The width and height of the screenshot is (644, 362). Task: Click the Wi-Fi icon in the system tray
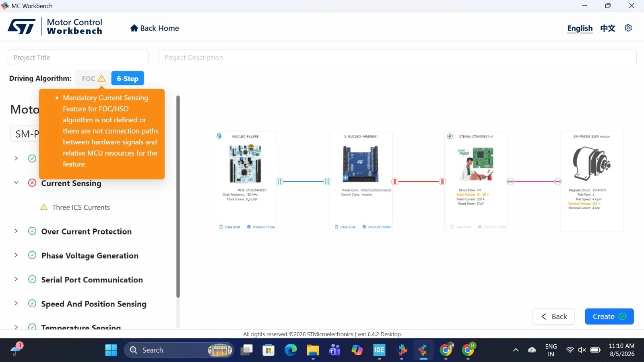pos(570,350)
